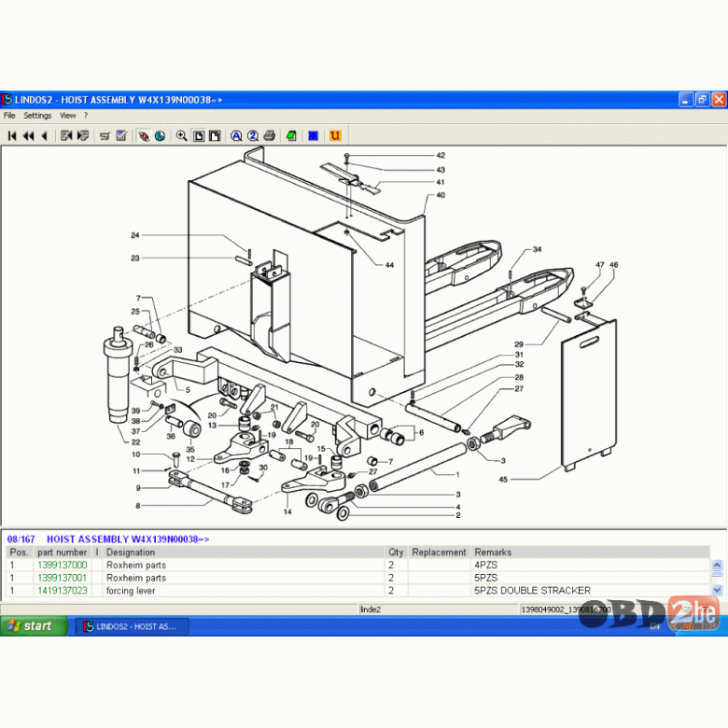The height and width of the screenshot is (728, 728).
Task: Click the Qty column header
Action: pos(396,552)
